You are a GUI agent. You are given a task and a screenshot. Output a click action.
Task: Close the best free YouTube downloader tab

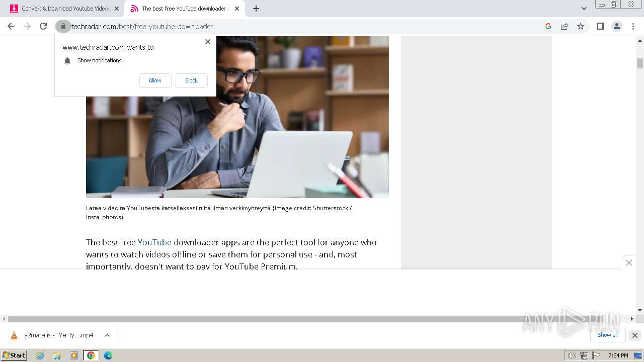[x=237, y=9]
